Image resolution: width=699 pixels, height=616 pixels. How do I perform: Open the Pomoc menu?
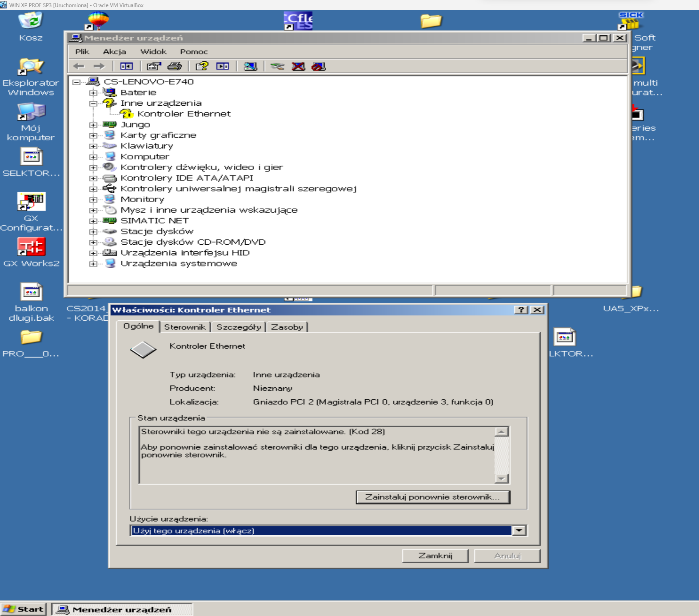pos(194,52)
